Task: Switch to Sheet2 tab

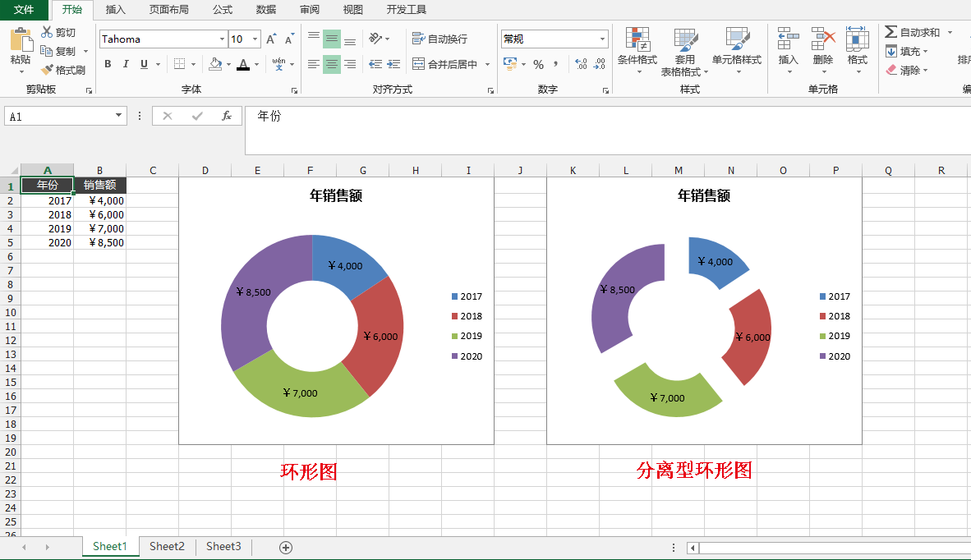Action: pyautogui.click(x=168, y=546)
